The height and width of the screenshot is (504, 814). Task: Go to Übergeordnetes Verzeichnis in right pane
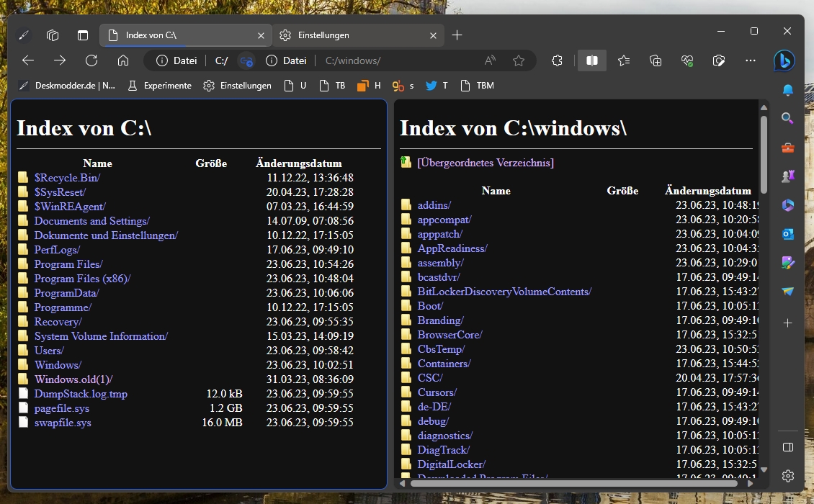[x=486, y=163]
